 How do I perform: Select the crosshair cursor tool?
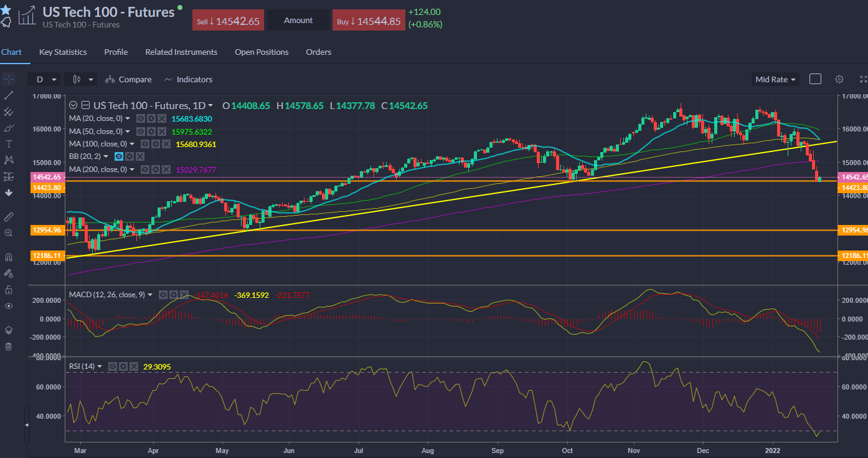tap(9, 80)
